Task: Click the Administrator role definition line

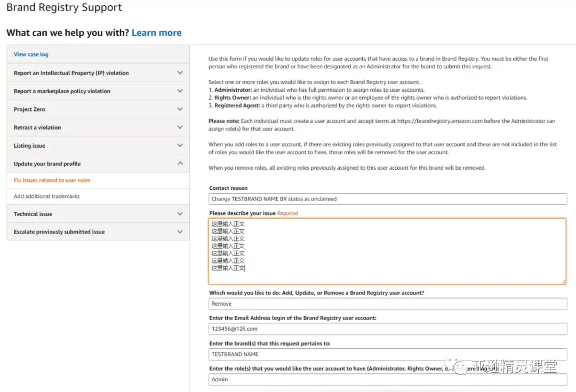Action: [316, 90]
